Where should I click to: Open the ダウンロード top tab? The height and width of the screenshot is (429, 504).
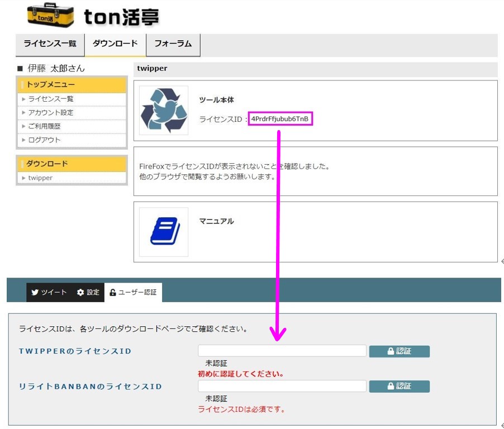(115, 44)
